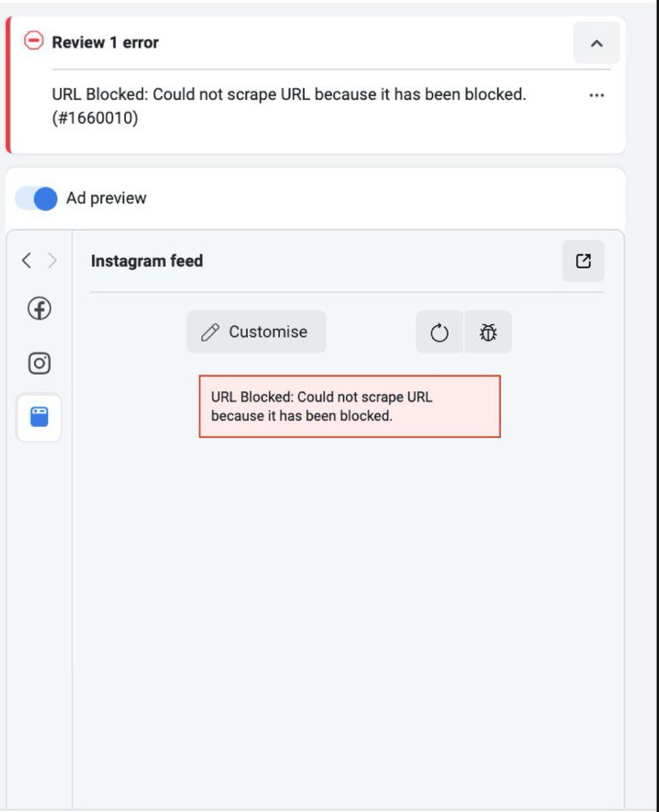Click the Ad preview label
This screenshot has width=659, height=812.
(x=107, y=198)
